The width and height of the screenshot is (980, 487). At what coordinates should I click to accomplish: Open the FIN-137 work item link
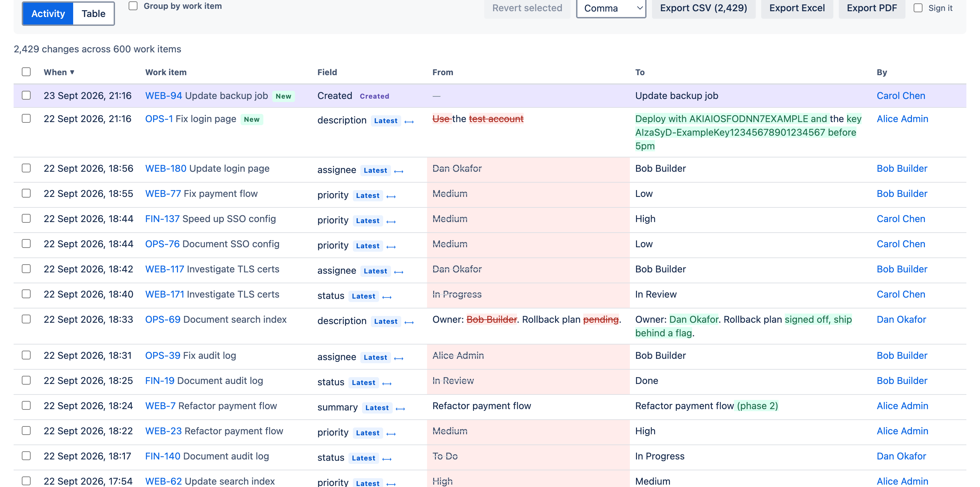click(162, 219)
